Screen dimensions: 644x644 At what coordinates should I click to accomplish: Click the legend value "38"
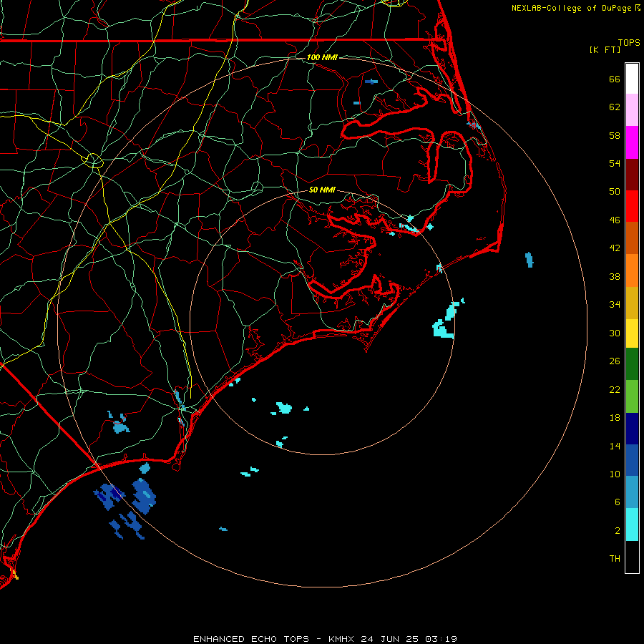[615, 276]
